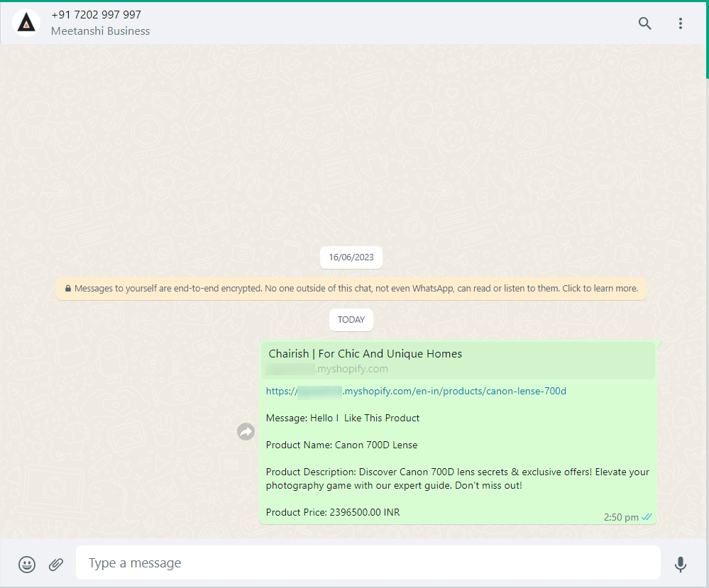This screenshot has height=588, width=709.
Task: Open the Meetanshi Business profile avatar
Action: click(26, 23)
